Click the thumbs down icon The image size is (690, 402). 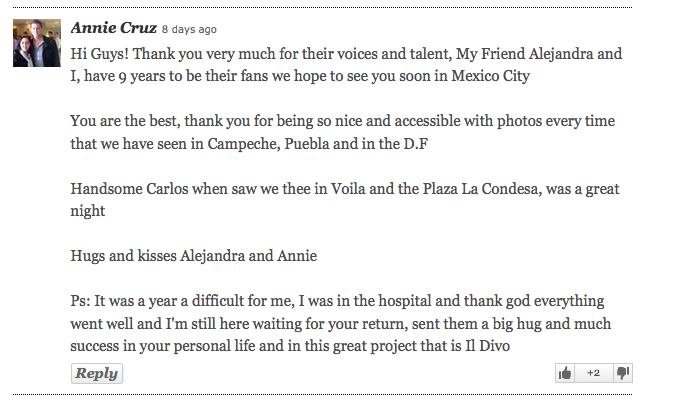(623, 373)
